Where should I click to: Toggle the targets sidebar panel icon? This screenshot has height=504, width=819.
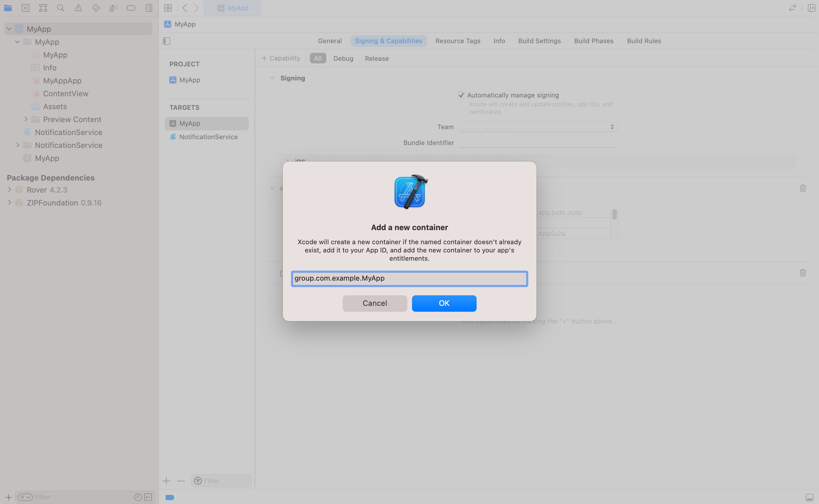(x=167, y=41)
